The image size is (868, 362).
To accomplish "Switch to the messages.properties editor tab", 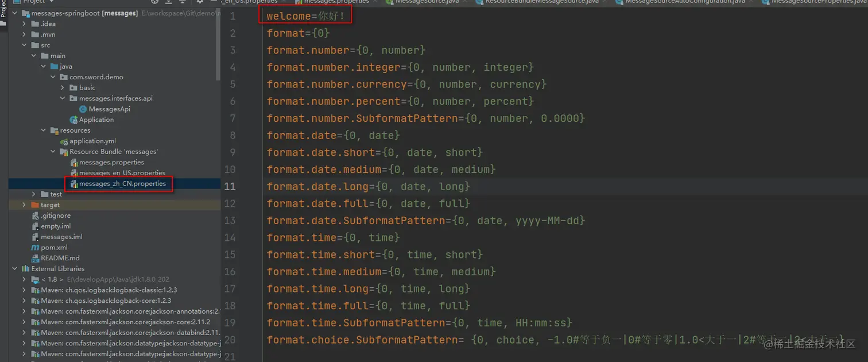I will [336, 2].
